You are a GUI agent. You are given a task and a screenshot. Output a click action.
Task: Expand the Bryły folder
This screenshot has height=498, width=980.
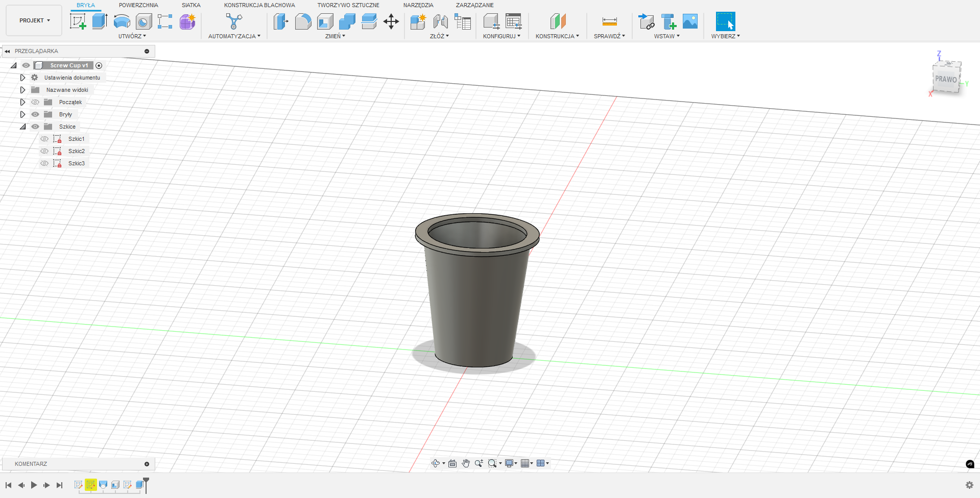[x=22, y=114]
